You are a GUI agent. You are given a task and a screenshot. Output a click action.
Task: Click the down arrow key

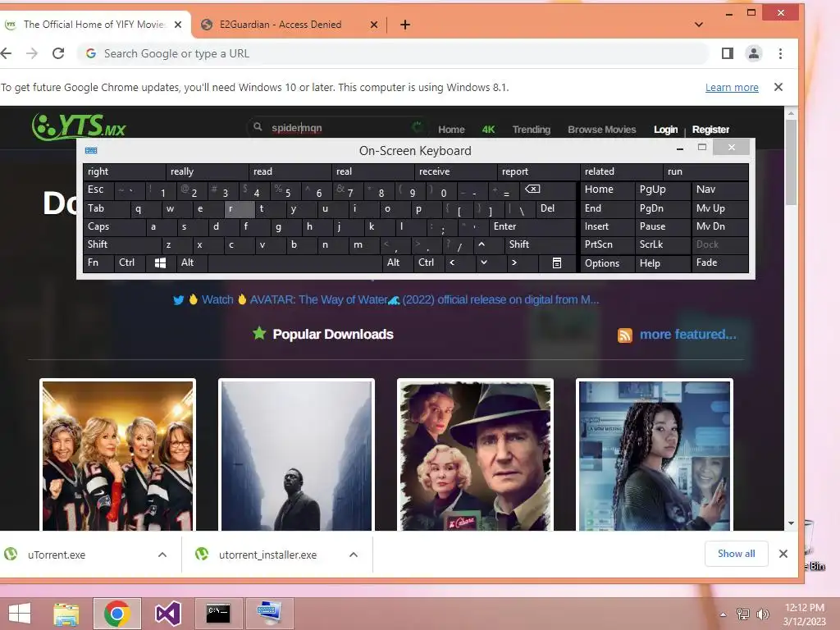[491, 263]
